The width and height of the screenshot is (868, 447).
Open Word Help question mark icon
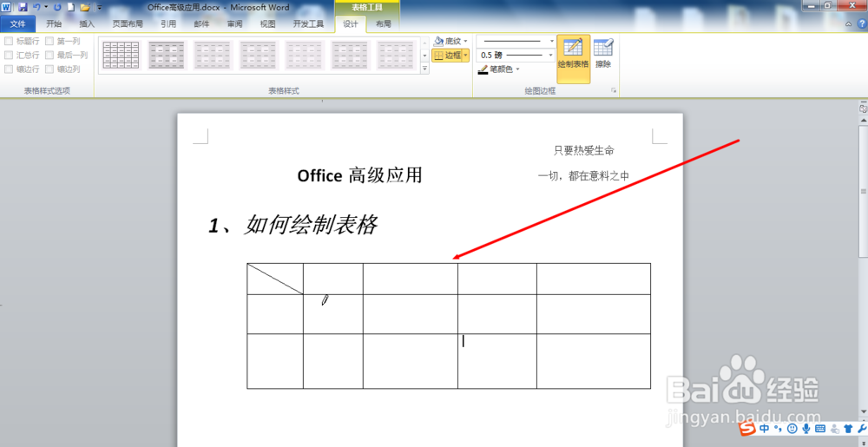click(861, 24)
